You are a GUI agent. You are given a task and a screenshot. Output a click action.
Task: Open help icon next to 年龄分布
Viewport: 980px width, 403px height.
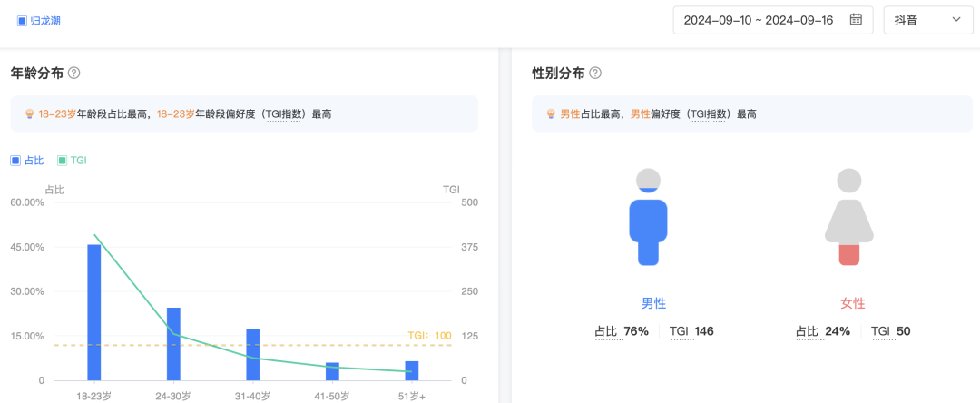point(74,74)
